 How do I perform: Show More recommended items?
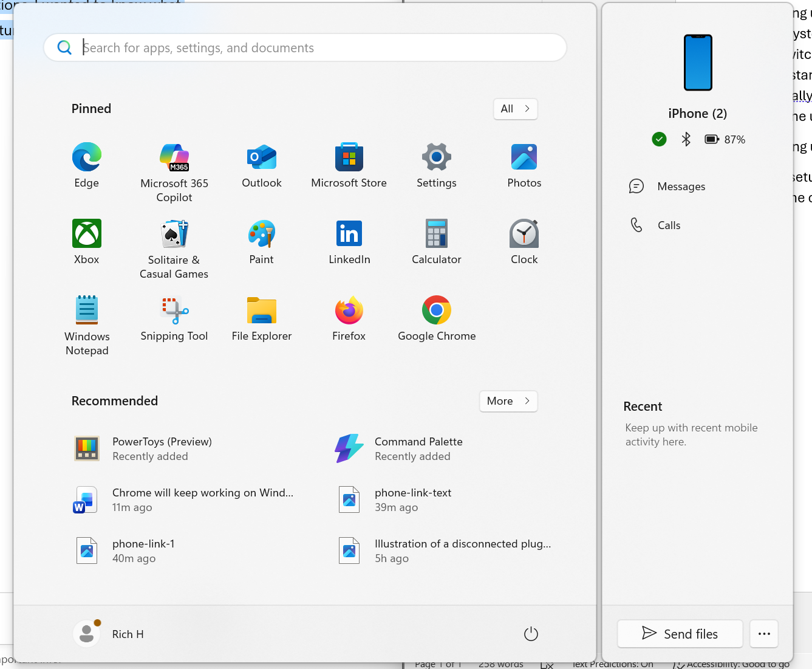tap(508, 401)
